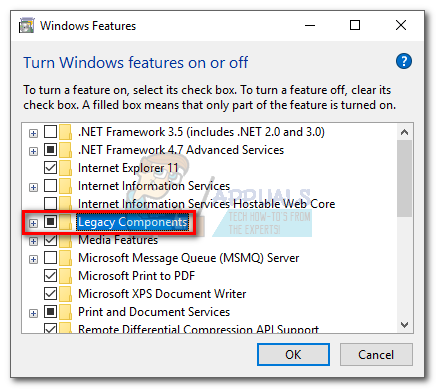Image resolution: width=436 pixels, height=389 pixels.
Task: Select the Print and Document Services label
Action: click(154, 312)
